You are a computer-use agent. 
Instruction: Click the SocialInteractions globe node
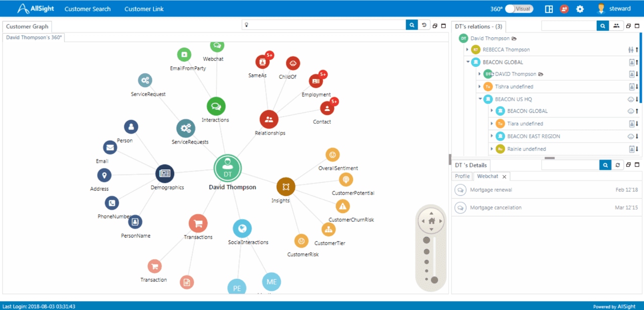tap(242, 229)
